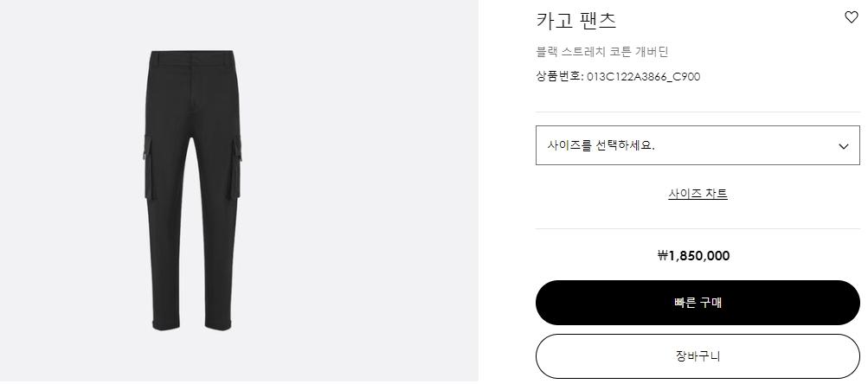Click the white 장바구니 cart button
The width and height of the screenshot is (868, 384).
click(698, 355)
